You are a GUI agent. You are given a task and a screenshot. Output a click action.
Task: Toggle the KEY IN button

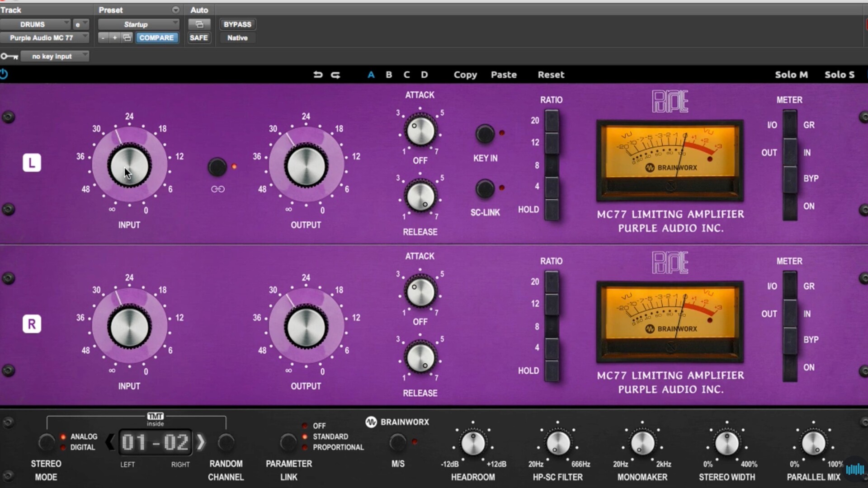485,134
